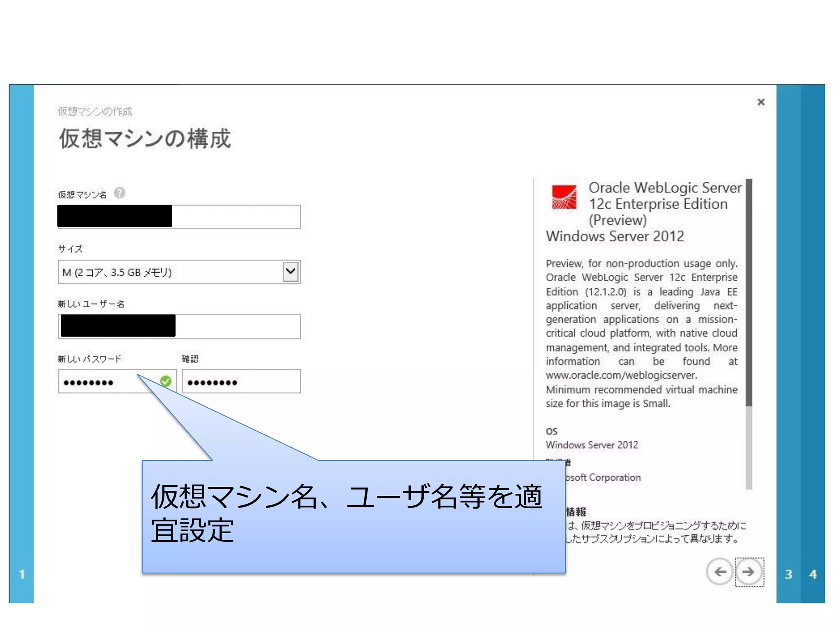The width and height of the screenshot is (840, 630).
Task: Open the サイズ dropdown arrow
Action: point(291,272)
